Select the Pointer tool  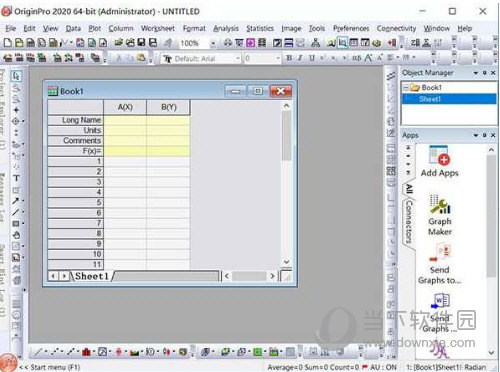coord(16,76)
